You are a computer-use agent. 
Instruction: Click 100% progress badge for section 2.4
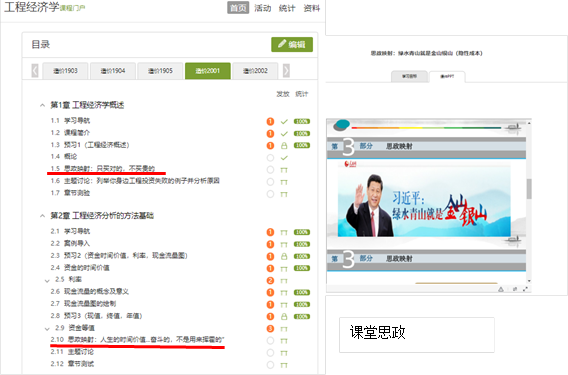tap(302, 268)
